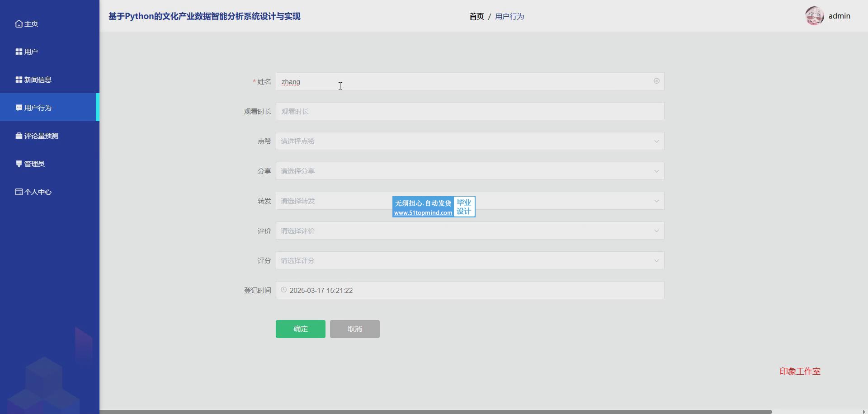Click the clock icon in 登记时间 field
The height and width of the screenshot is (414, 868).
tap(283, 290)
